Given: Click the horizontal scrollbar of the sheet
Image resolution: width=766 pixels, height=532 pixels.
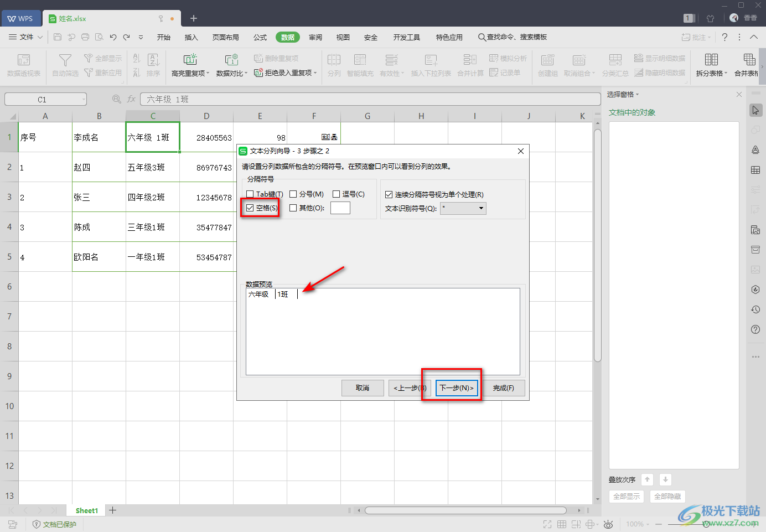Looking at the screenshot, I should [465, 510].
